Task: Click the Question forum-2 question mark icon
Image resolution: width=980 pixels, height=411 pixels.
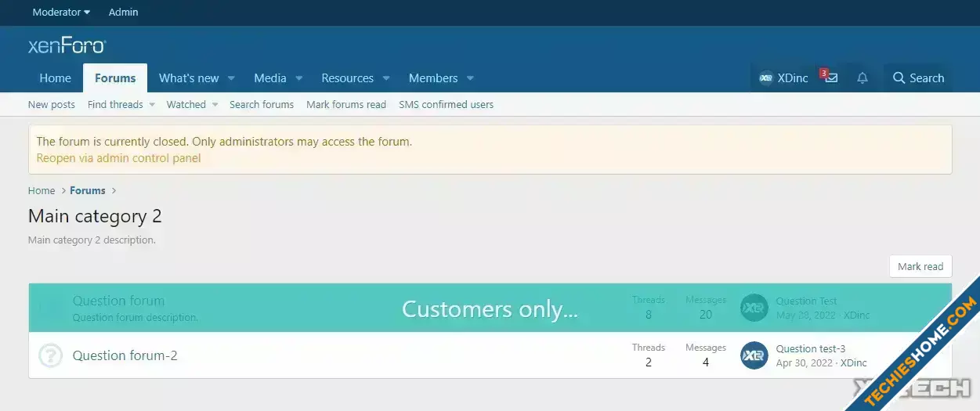Action: coord(50,355)
